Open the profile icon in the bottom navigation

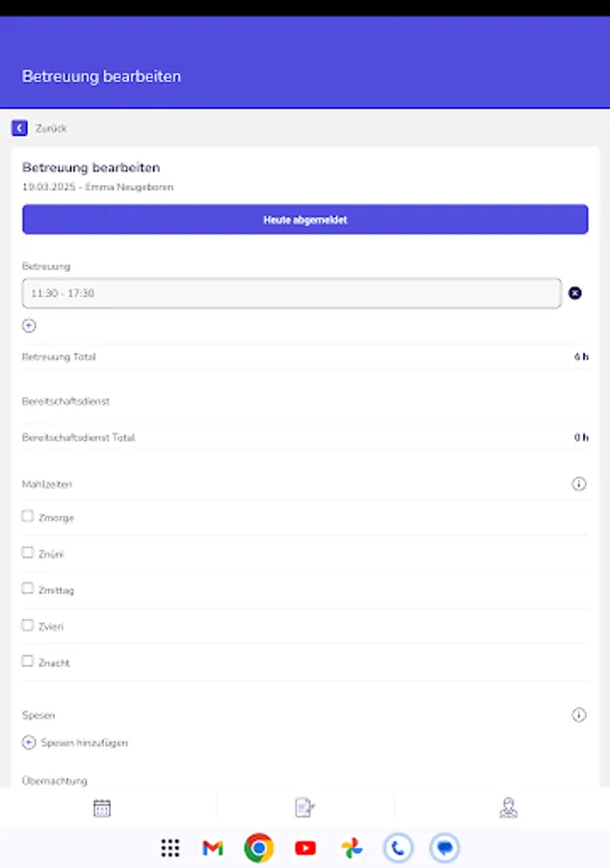click(508, 807)
